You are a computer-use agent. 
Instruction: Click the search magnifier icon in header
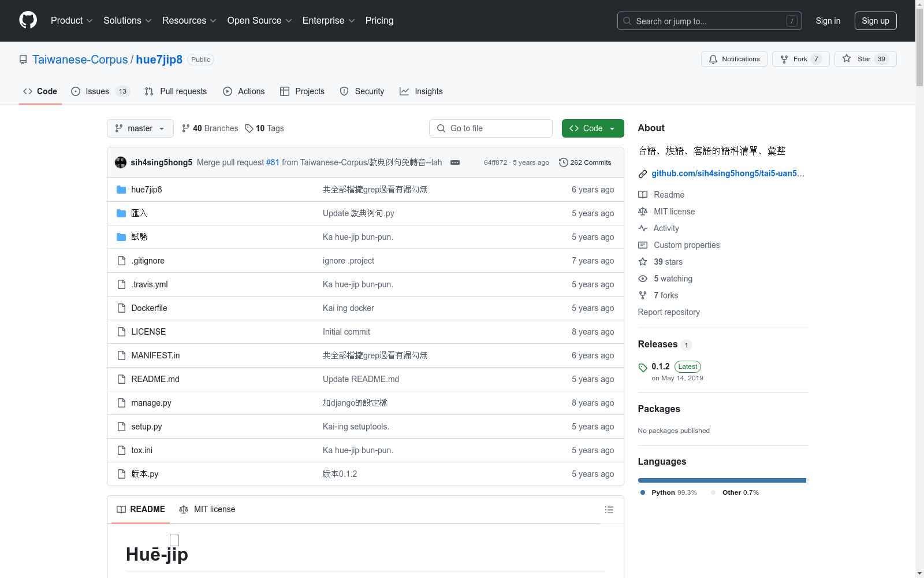627,21
